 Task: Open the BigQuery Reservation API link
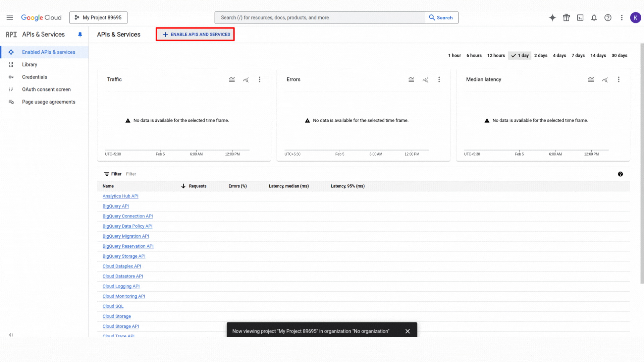[x=128, y=246]
